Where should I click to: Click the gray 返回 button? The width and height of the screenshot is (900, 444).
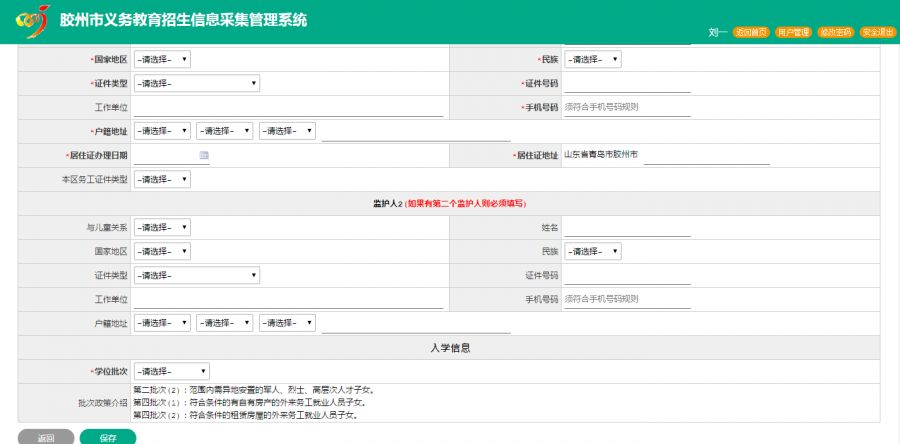[x=46, y=438]
